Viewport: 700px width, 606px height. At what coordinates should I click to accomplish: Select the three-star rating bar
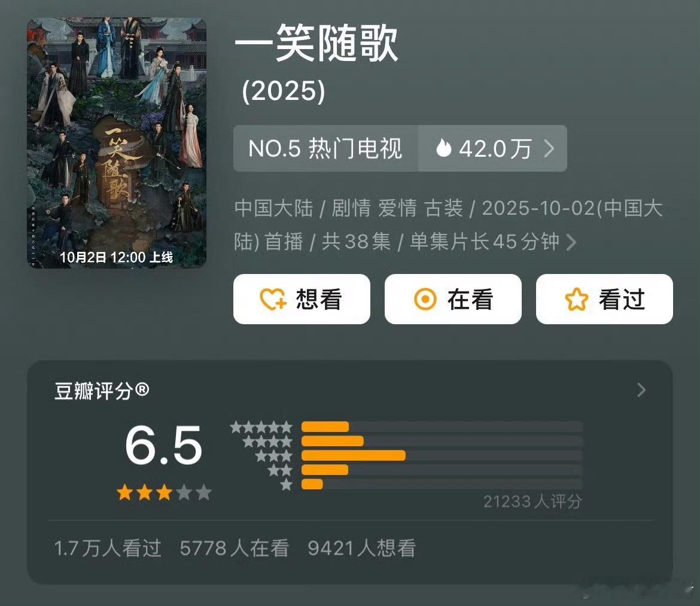click(442, 456)
